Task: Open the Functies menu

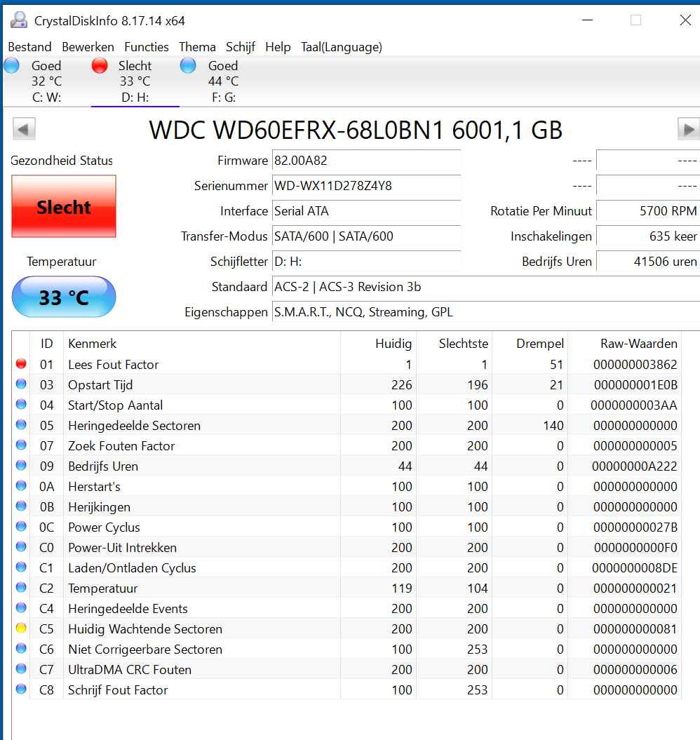Action: click(147, 47)
